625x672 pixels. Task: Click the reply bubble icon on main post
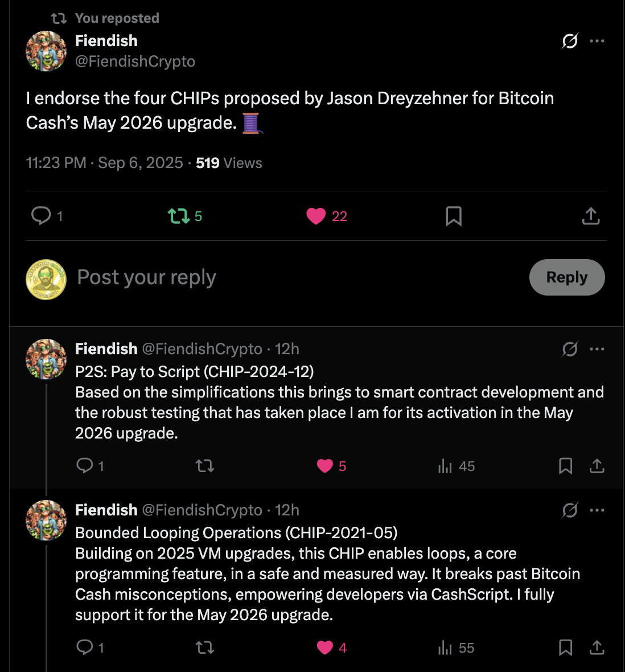[x=41, y=216]
